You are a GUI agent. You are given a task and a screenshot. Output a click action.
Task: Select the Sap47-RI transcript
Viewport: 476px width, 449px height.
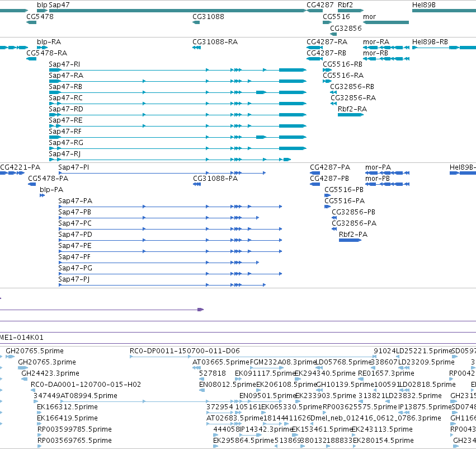[177, 70]
